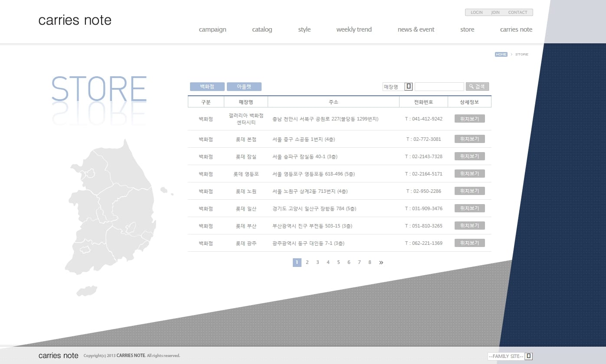Click the 구분 column header

coord(206,102)
